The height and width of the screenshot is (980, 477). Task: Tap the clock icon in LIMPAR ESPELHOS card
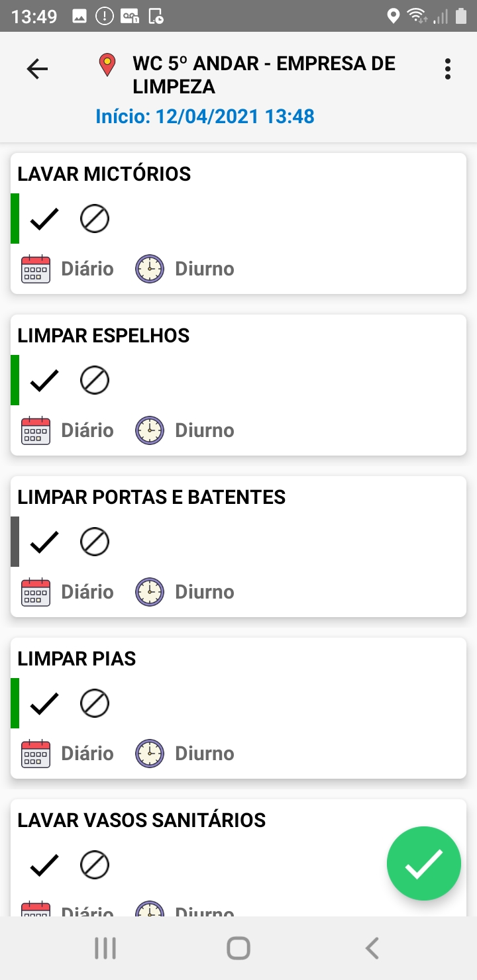150,430
